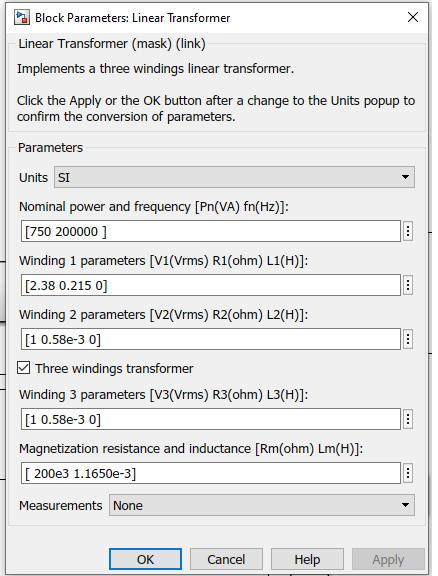
Task: Open the more-options dots beside Winding 3 parameters
Action: click(x=408, y=419)
